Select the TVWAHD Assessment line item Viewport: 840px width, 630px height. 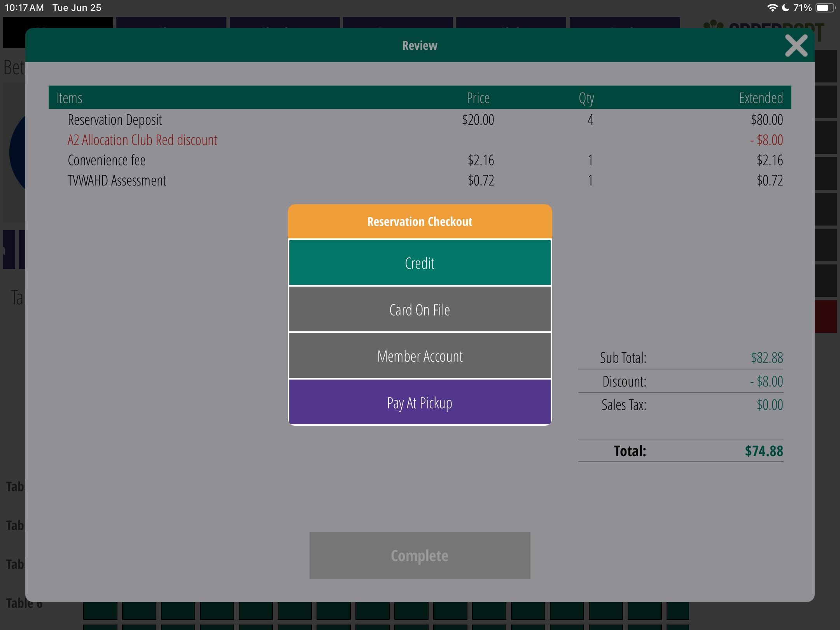(x=117, y=180)
